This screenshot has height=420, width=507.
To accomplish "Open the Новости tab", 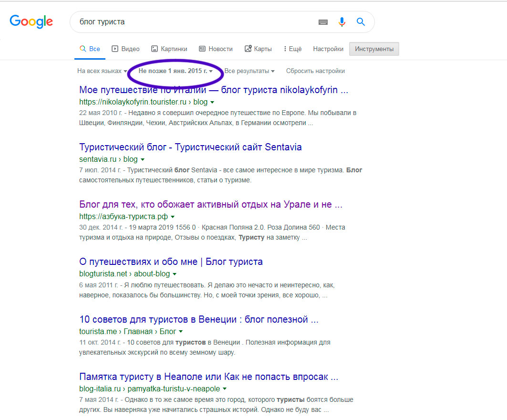I will pyautogui.click(x=216, y=49).
